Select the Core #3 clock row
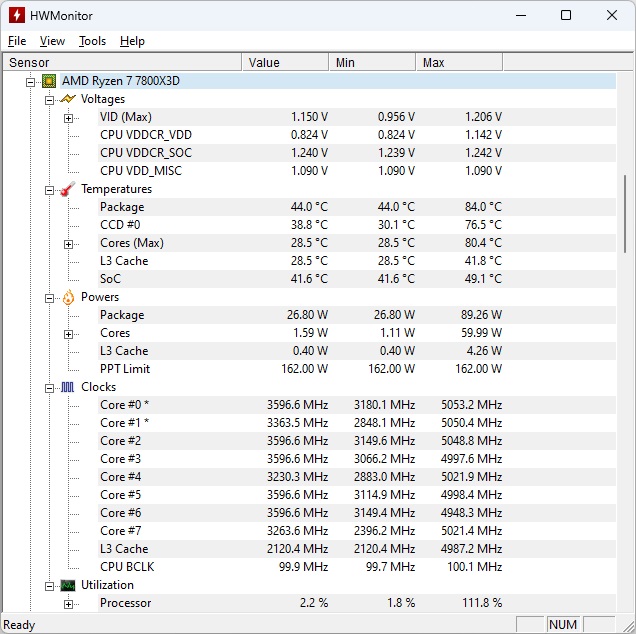636x634 pixels. tap(357, 459)
